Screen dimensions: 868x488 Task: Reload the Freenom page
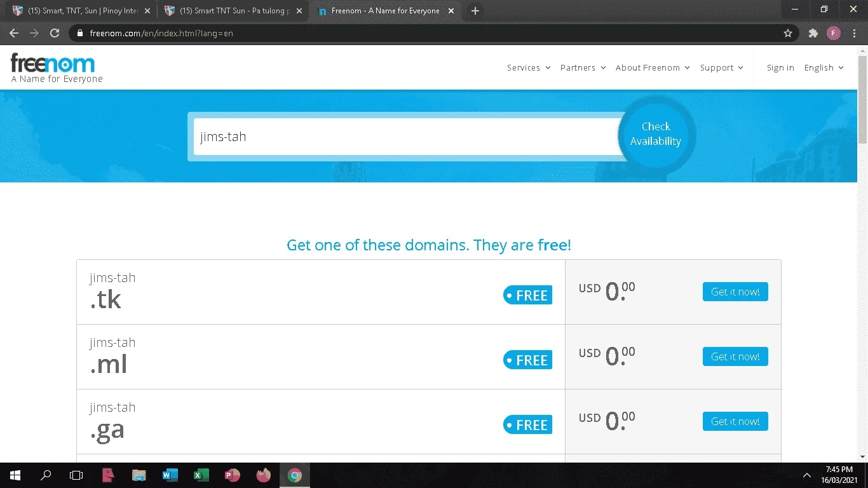pyautogui.click(x=55, y=33)
